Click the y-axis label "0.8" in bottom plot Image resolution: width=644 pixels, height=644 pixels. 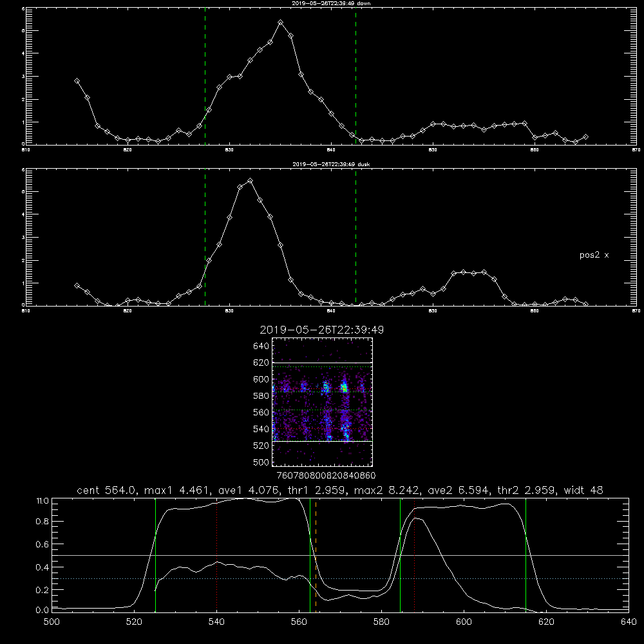tap(43, 522)
